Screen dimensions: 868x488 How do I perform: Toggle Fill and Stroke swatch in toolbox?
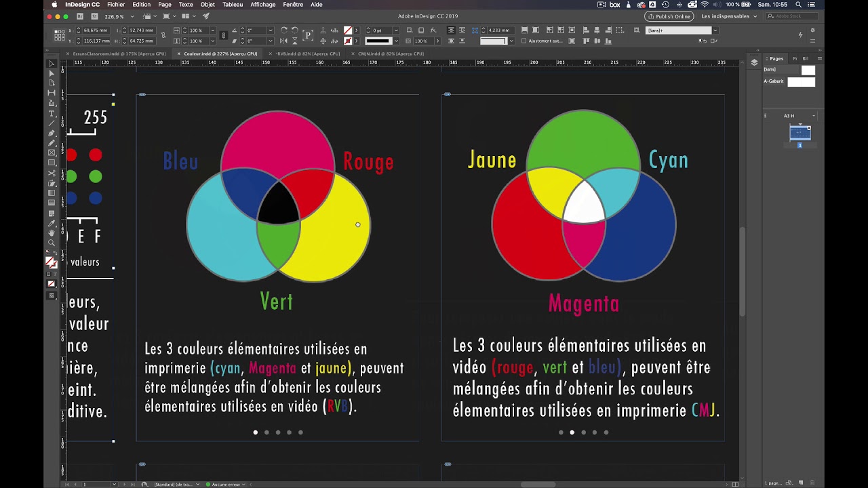tap(51, 262)
